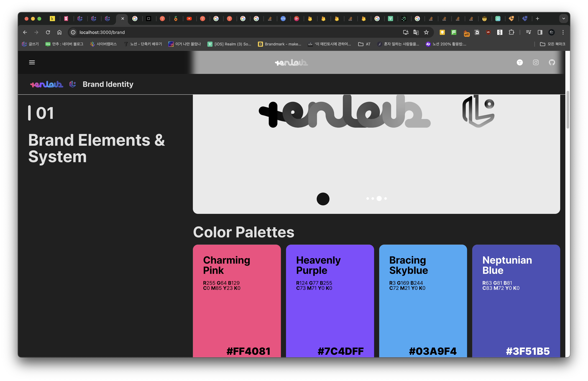Click the colored tenlab logo beside Brand Identity
Viewport: 588px width, 381px height.
[46, 84]
